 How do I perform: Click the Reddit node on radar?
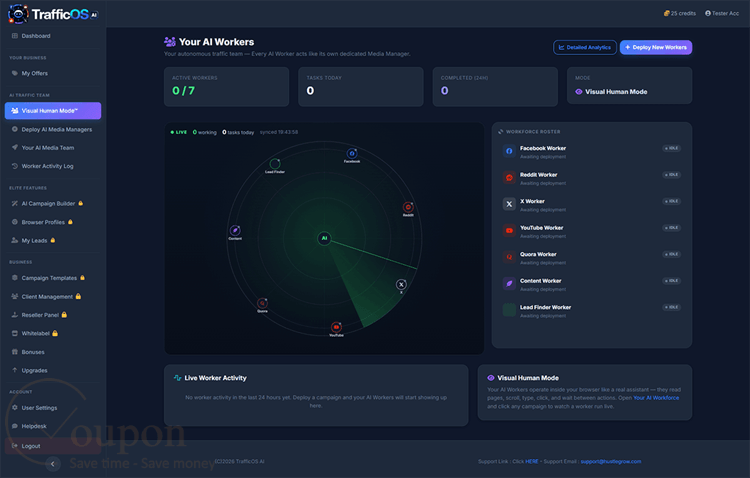tap(408, 207)
